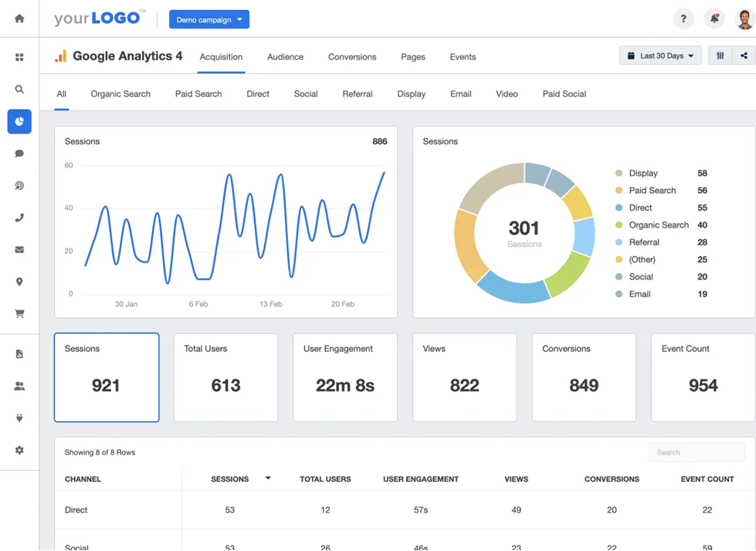The image size is (756, 551).
Task: Toggle the Conversions metric card
Action: point(584,377)
